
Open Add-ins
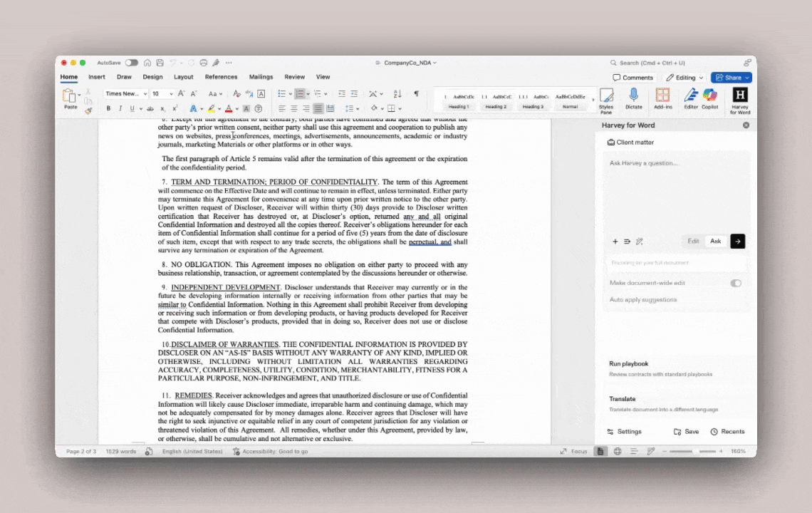click(663, 98)
